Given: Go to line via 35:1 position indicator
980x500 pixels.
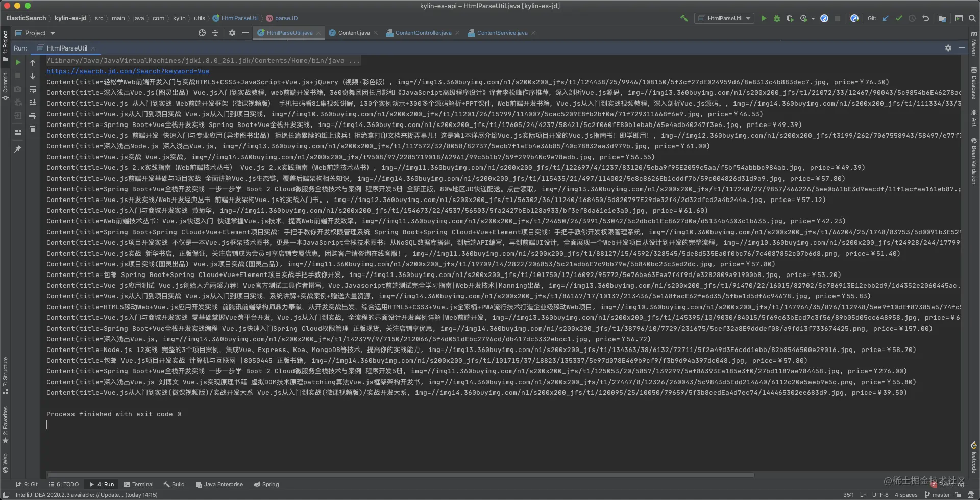Looking at the screenshot, I should (848, 495).
